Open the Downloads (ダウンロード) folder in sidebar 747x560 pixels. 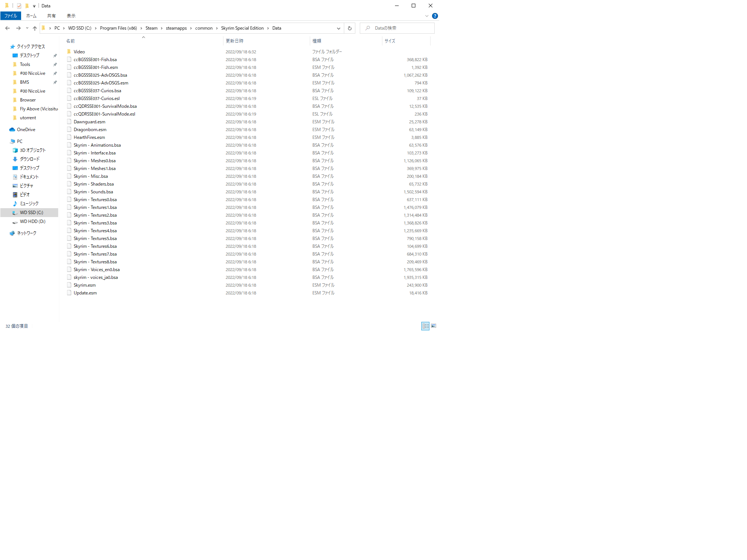tap(29, 159)
